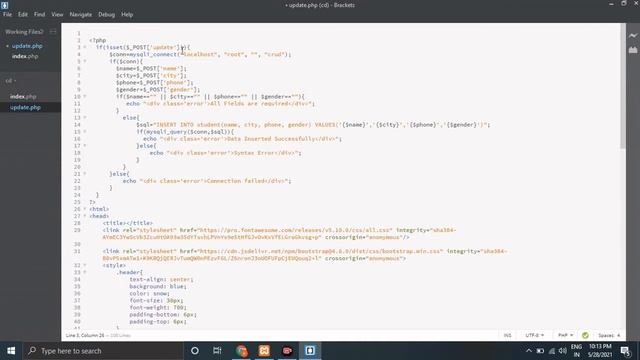Open the Help menu
The image size is (640, 360).
click(x=127, y=14)
